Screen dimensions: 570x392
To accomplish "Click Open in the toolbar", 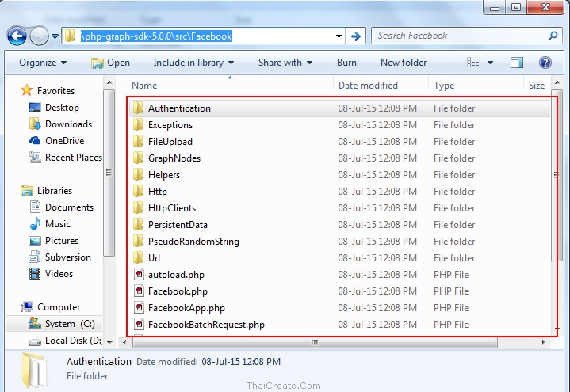I will (x=110, y=63).
